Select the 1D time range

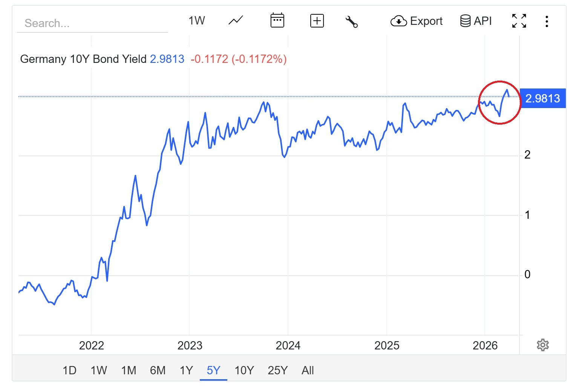(x=69, y=371)
